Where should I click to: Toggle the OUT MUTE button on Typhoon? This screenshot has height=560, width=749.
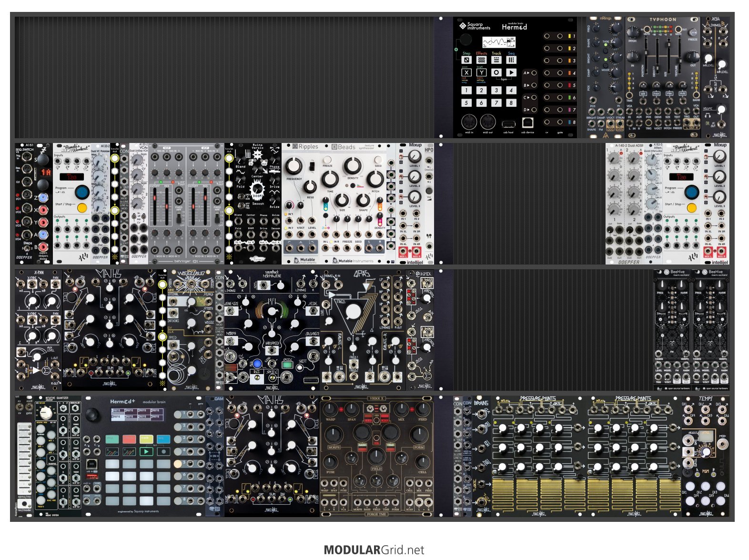point(678,30)
